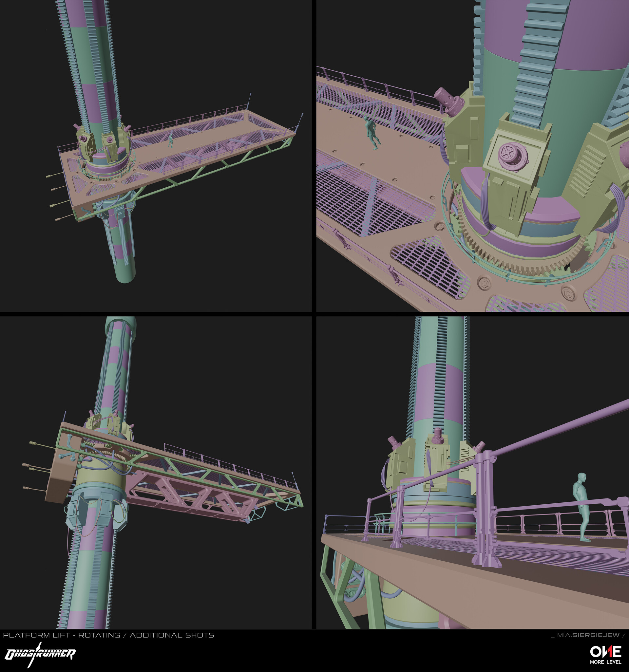Click the Platform Lift - Rotating title text

[x=62, y=635]
